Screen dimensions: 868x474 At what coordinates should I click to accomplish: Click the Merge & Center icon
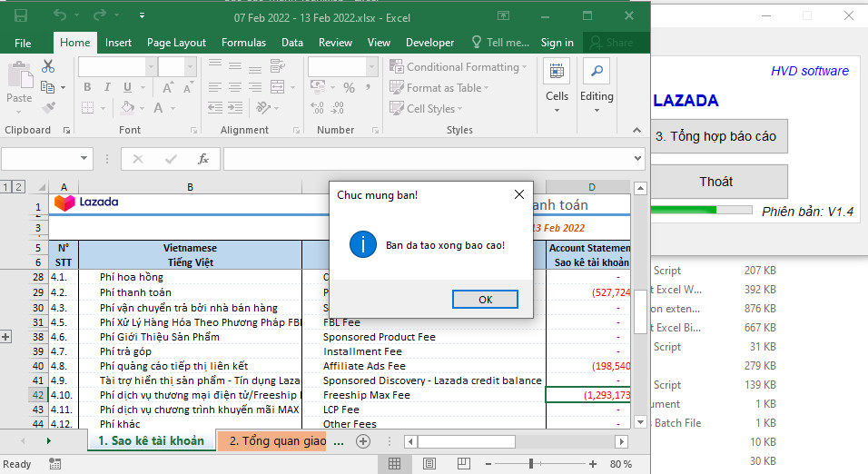pos(277,87)
